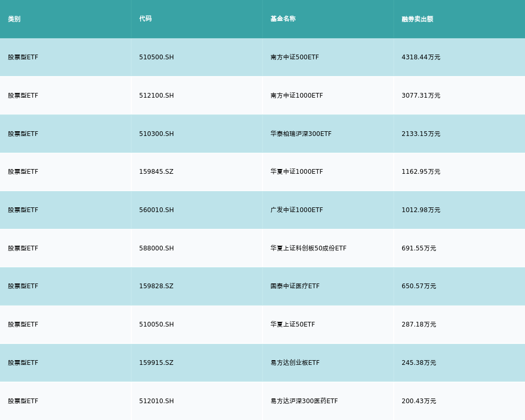525x420 pixels.
Task: Select code 512100.SH
Action: [x=156, y=96]
